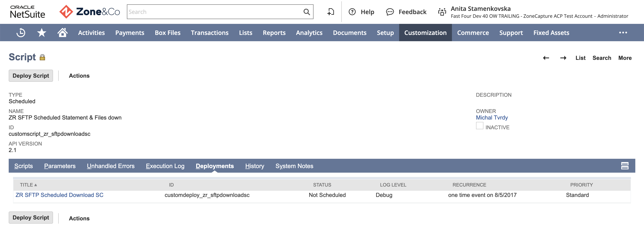This screenshot has height=226, width=644.
Task: Click the Feedback speech bubble icon
Action: click(x=390, y=12)
